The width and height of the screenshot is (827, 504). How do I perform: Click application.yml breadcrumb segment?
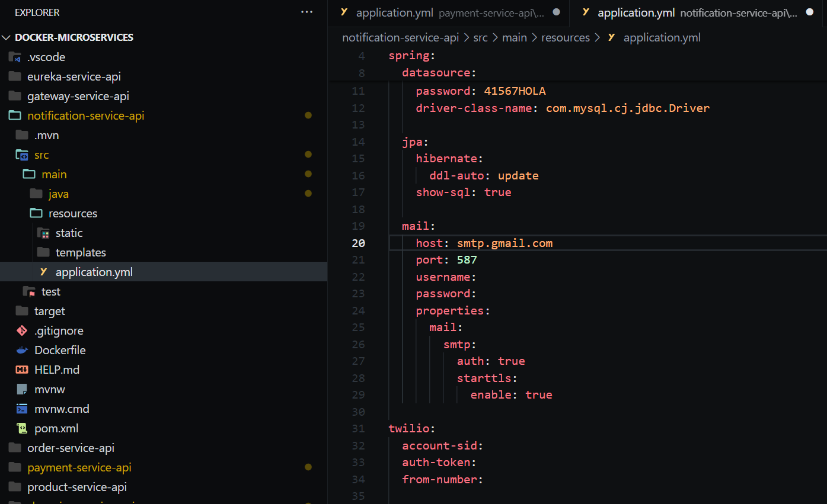pos(662,37)
